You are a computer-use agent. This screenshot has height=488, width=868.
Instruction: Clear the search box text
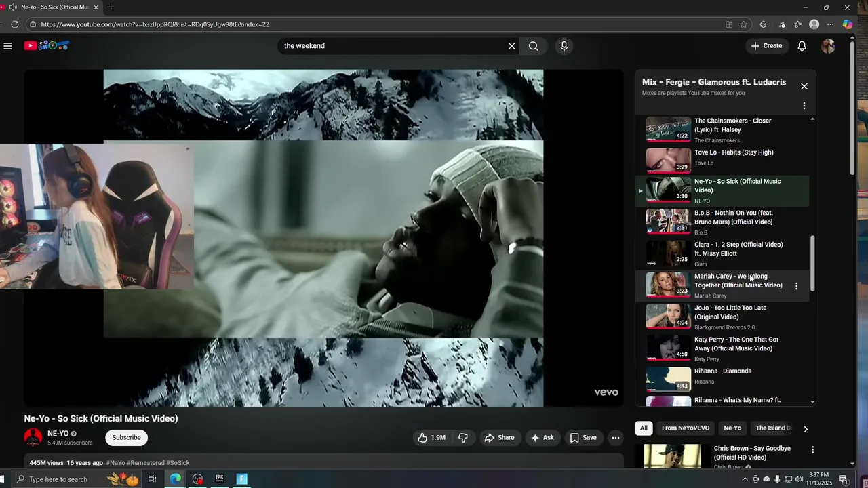pyautogui.click(x=512, y=46)
